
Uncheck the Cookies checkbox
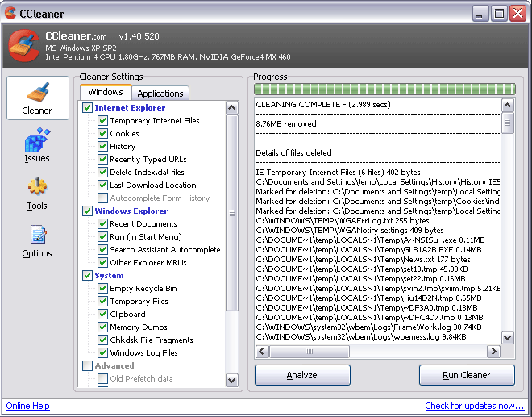point(103,133)
